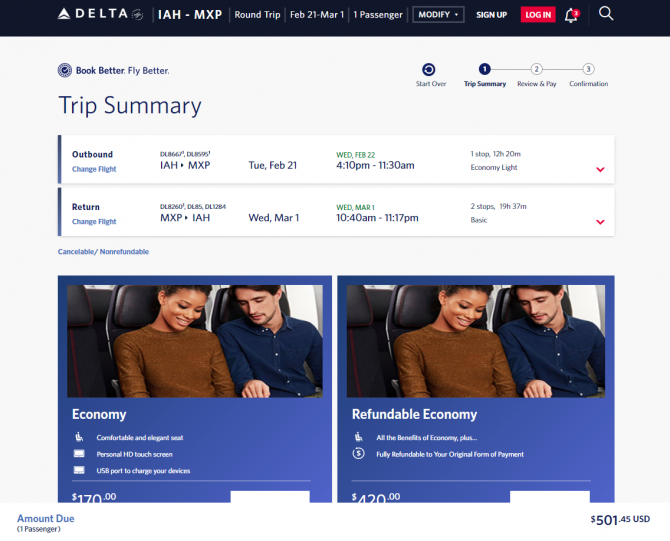Click 'All the Benefits of Economy, plus...' text
The image size is (670, 541).
(x=426, y=438)
